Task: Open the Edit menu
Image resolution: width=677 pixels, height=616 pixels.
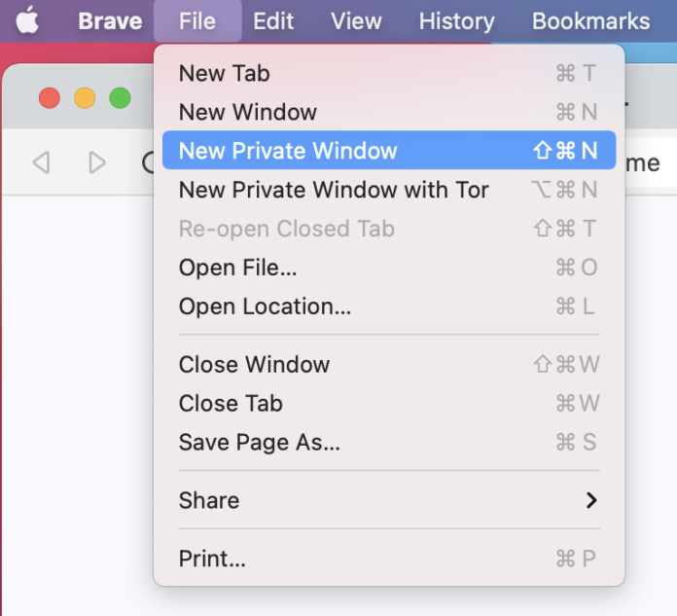Action: [273, 20]
